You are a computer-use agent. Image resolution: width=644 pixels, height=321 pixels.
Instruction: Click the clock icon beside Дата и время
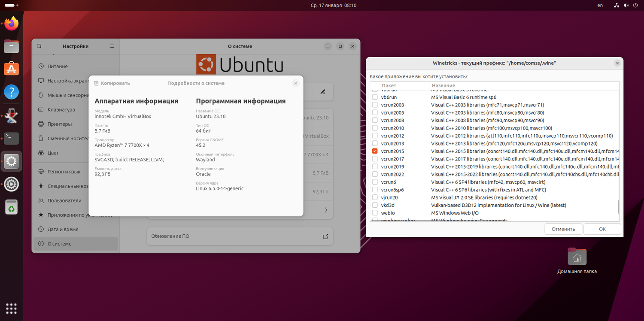tap(41, 229)
